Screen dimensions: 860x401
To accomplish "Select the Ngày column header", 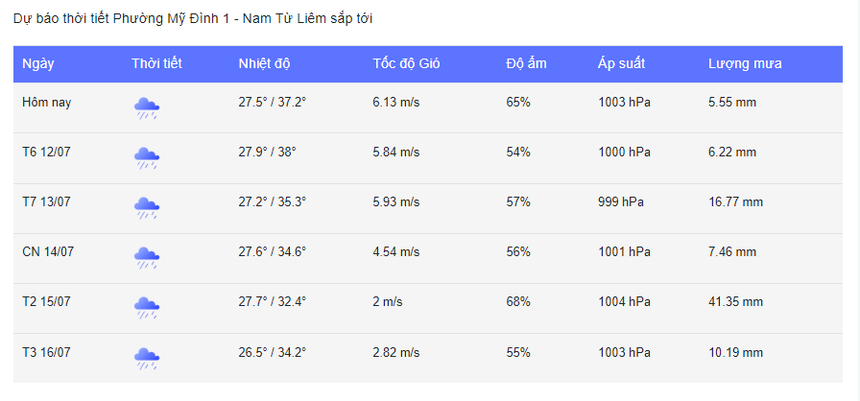I will pos(38,64).
